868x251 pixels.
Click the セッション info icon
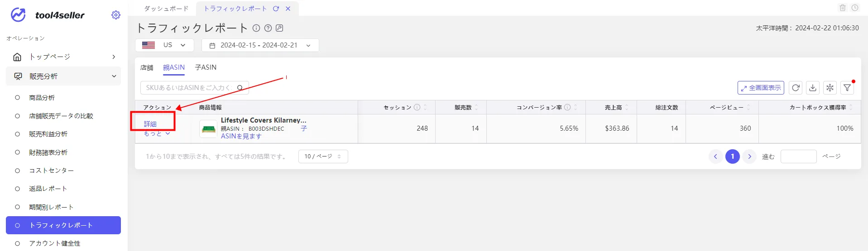pyautogui.click(x=417, y=107)
